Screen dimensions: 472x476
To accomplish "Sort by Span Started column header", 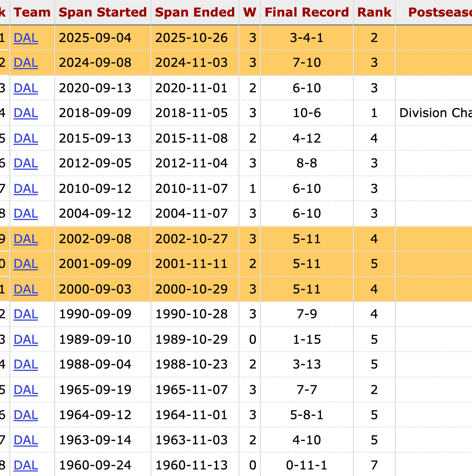I will pos(103,12).
